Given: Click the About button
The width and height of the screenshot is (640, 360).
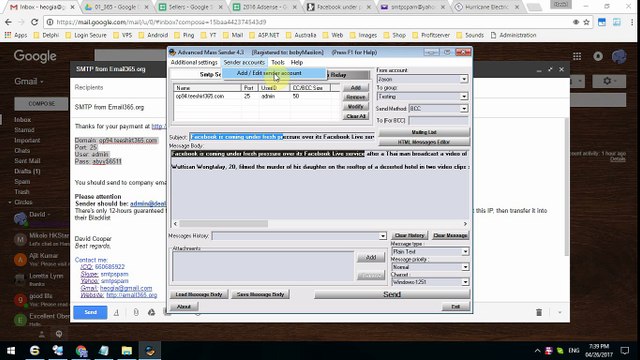Looking at the screenshot, I should click(184, 307).
